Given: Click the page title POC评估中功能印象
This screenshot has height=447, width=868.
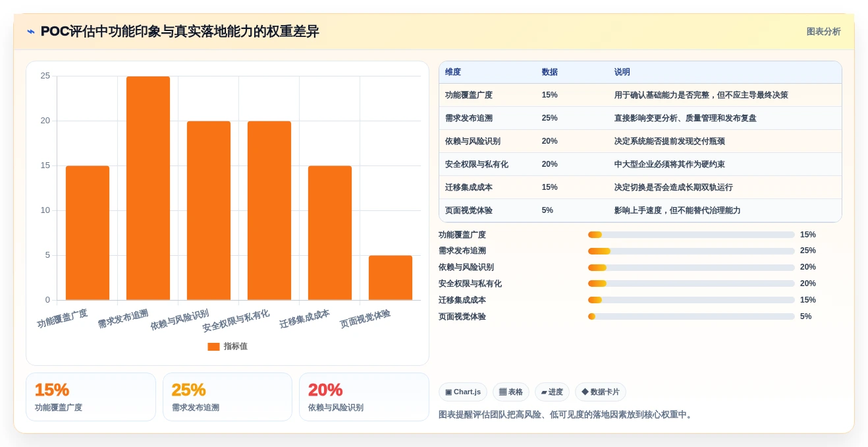Looking at the screenshot, I should click(180, 32).
